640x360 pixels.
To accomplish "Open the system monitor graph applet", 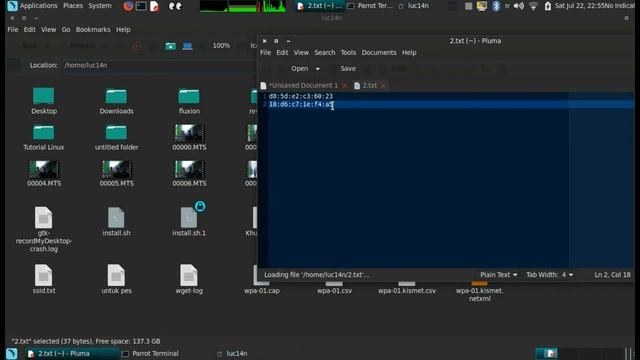I will [243, 6].
